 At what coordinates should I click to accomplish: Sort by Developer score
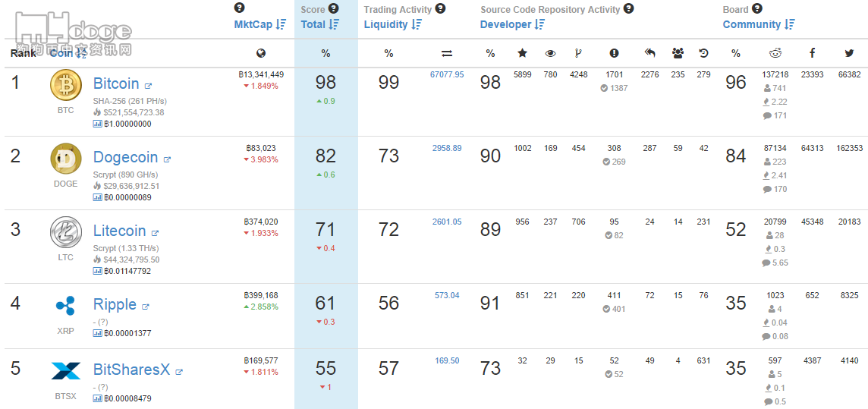[x=512, y=24]
